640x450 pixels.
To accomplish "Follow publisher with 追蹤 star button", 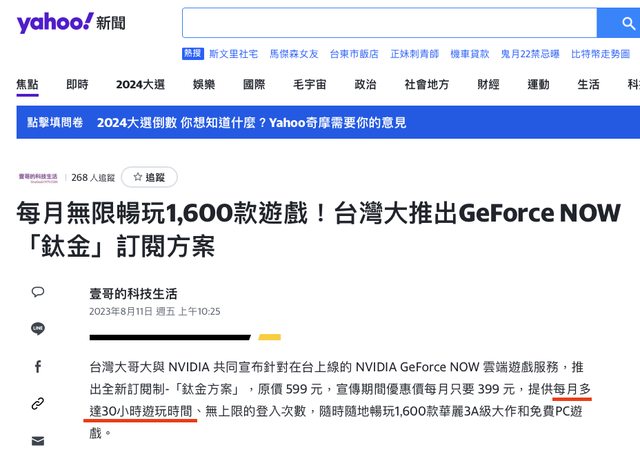I will pyautogui.click(x=149, y=177).
